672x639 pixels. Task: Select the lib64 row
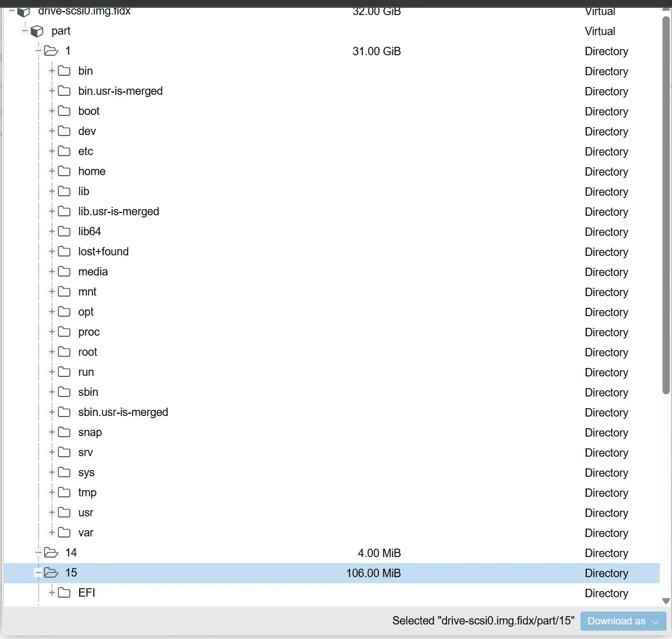(x=332, y=231)
